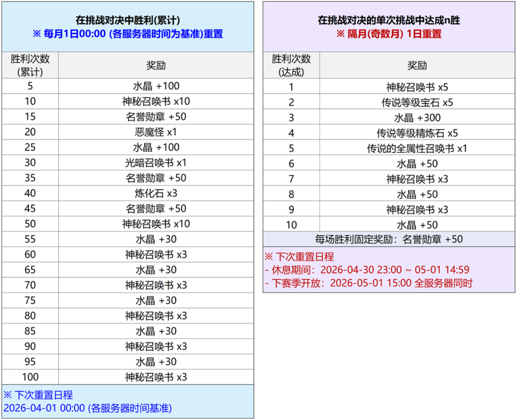The image size is (517, 420).
Task: Click the right table title '在挑战对决的单次挑战中达成n胜'
Action: point(389,20)
